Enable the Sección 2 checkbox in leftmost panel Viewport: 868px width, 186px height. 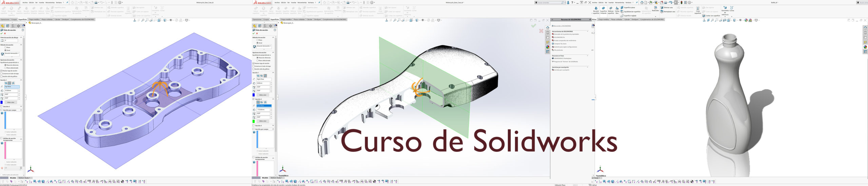[1, 106]
